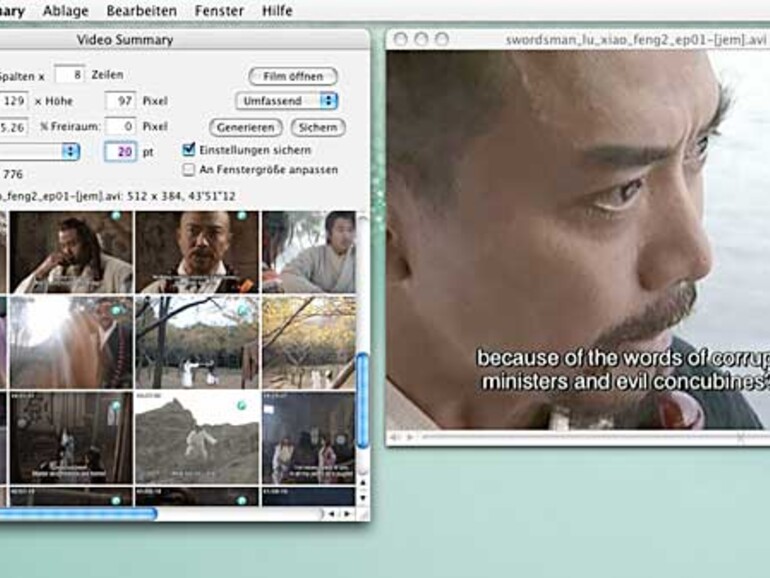Image resolution: width=770 pixels, height=578 pixels.
Task: Click the scroll left arrow in Video Summary
Action: [332, 514]
